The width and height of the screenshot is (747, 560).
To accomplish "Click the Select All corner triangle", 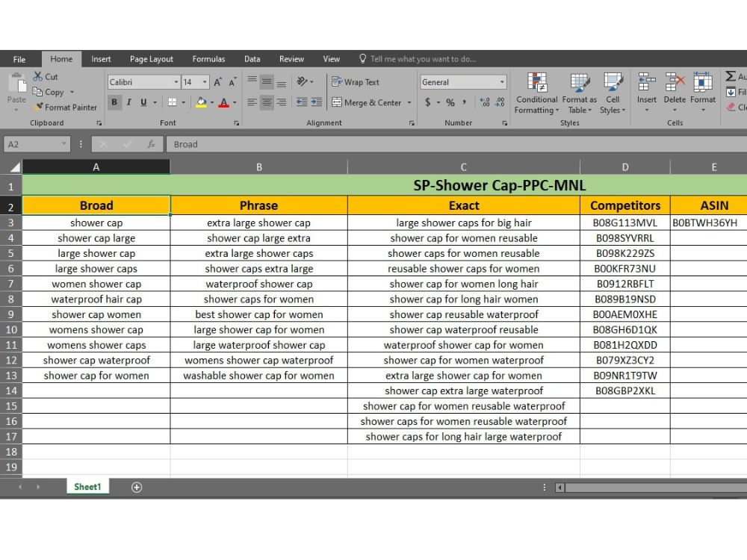I will pyautogui.click(x=15, y=167).
